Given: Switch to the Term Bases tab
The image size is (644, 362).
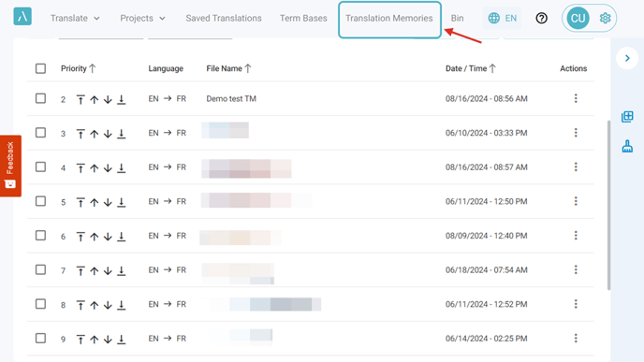Looking at the screenshot, I should 303,18.
